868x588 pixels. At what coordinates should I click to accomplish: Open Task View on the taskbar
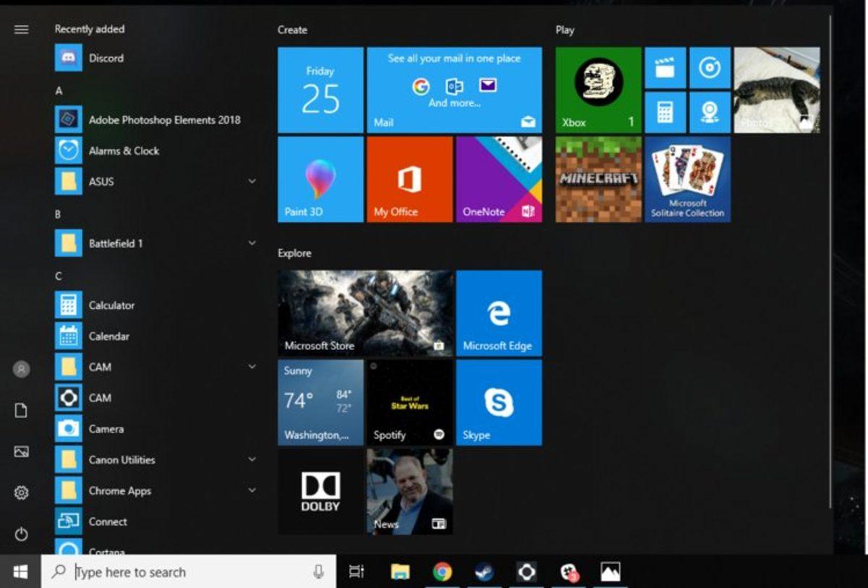[x=354, y=571]
